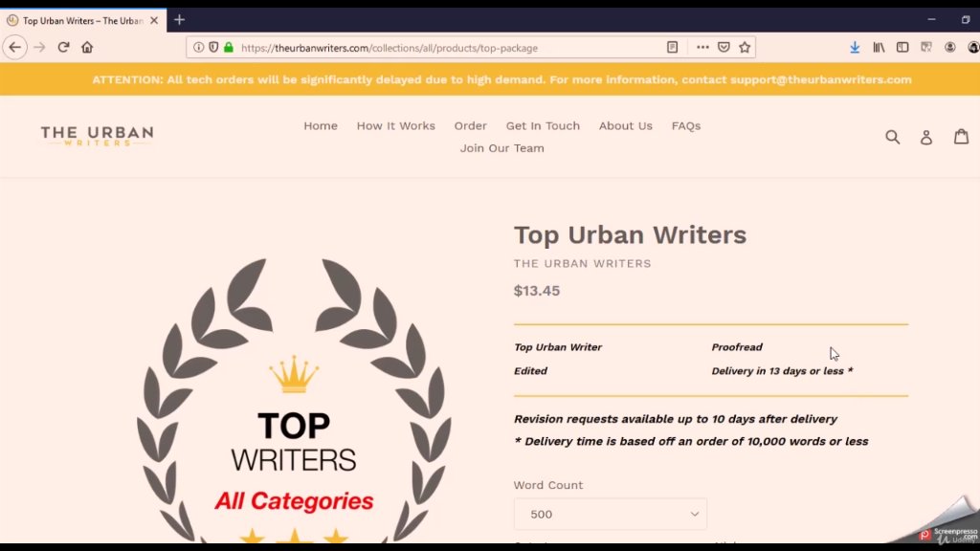Bookmark this page with star icon
980x551 pixels.
click(x=745, y=48)
